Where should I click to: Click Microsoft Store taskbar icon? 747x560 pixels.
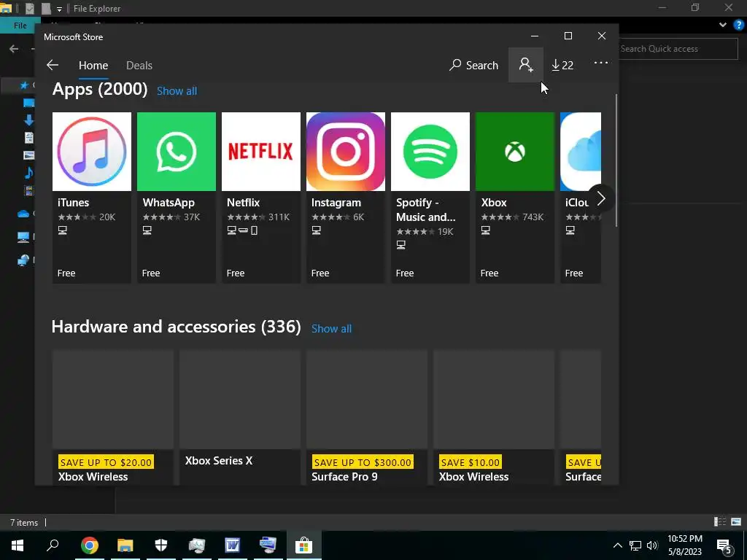[x=303, y=545]
